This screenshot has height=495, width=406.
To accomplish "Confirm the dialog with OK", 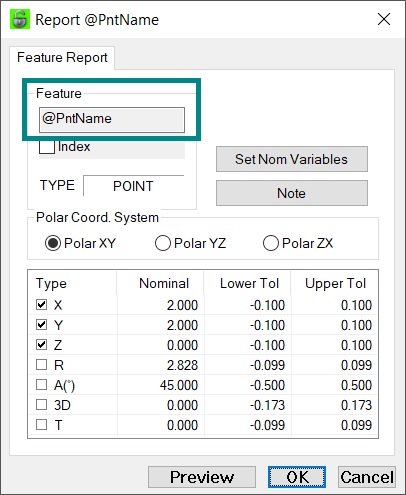I will pyautogui.click(x=297, y=477).
